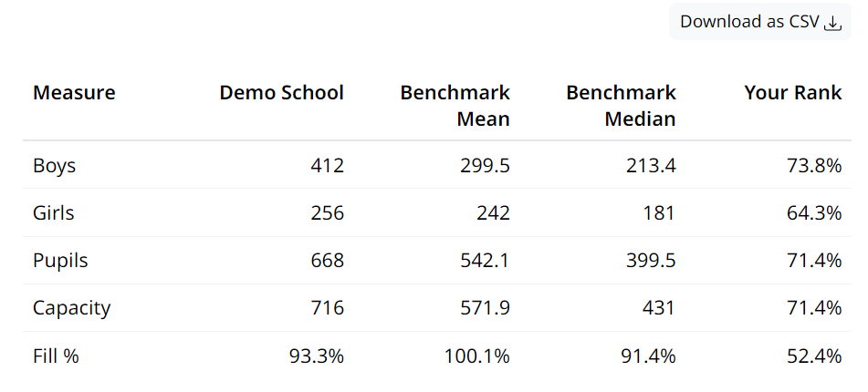Screen dimensions: 868x392
Task: Select the Capacity row label
Action: [x=71, y=308]
